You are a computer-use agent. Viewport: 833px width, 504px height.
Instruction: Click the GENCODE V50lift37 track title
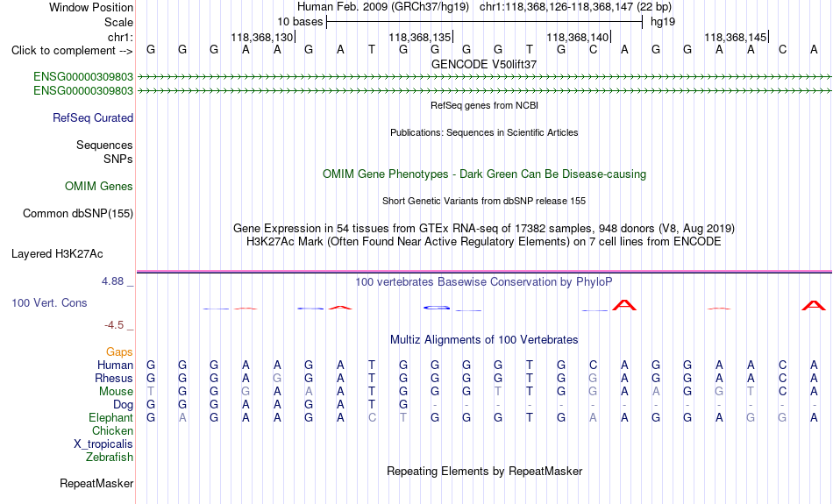coord(484,64)
